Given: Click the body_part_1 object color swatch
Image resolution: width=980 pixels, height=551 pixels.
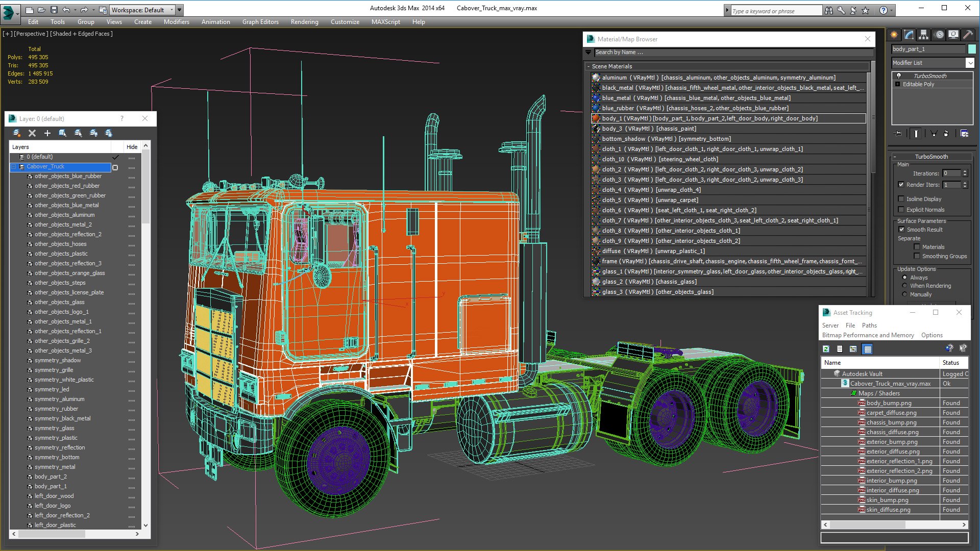Looking at the screenshot, I should [x=972, y=49].
